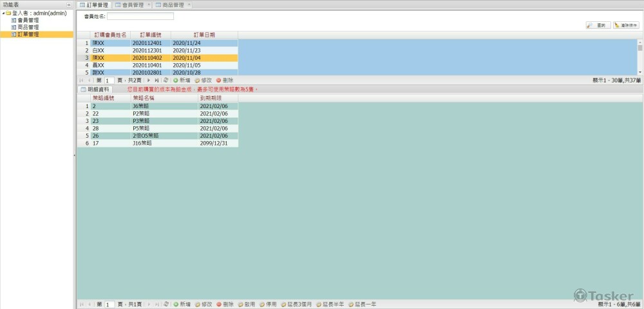
Task: Click 新增 in the order grid toolbar
Action: tap(182, 80)
